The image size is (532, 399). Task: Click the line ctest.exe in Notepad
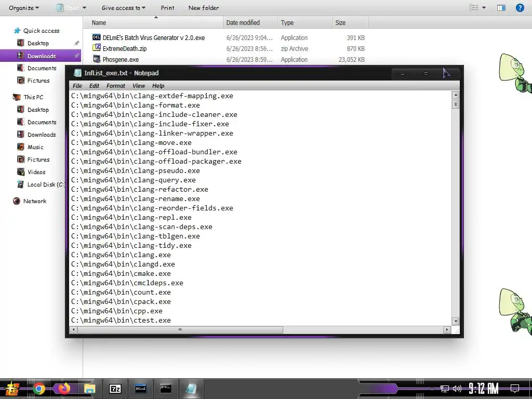(x=121, y=320)
